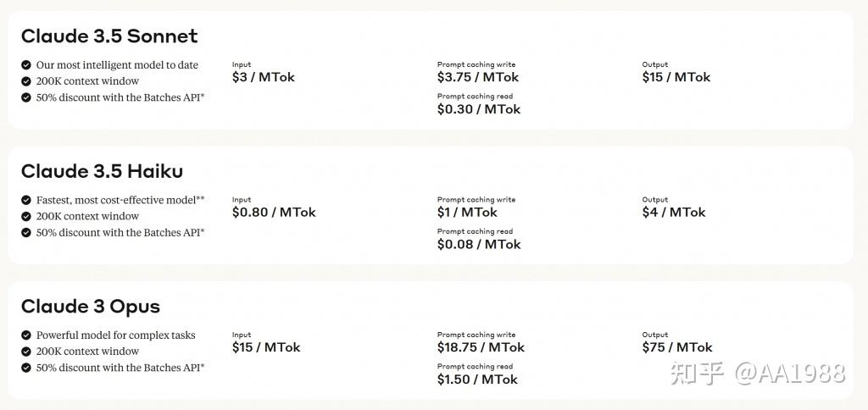Click Sonnet's "50% discount with the Batches API" text
Image resolution: width=868 pixels, height=410 pixels.
[120, 97]
